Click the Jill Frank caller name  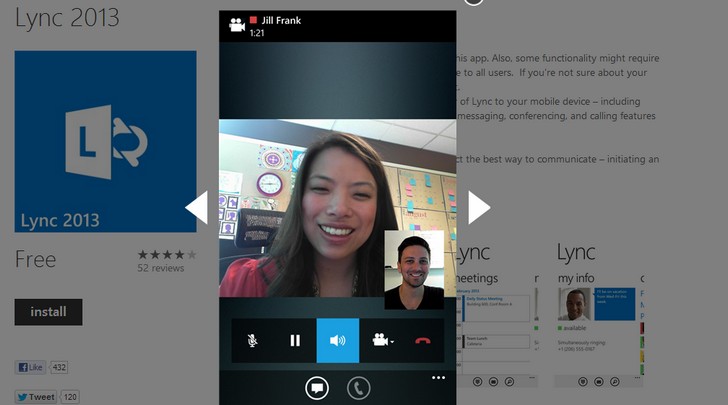click(281, 20)
